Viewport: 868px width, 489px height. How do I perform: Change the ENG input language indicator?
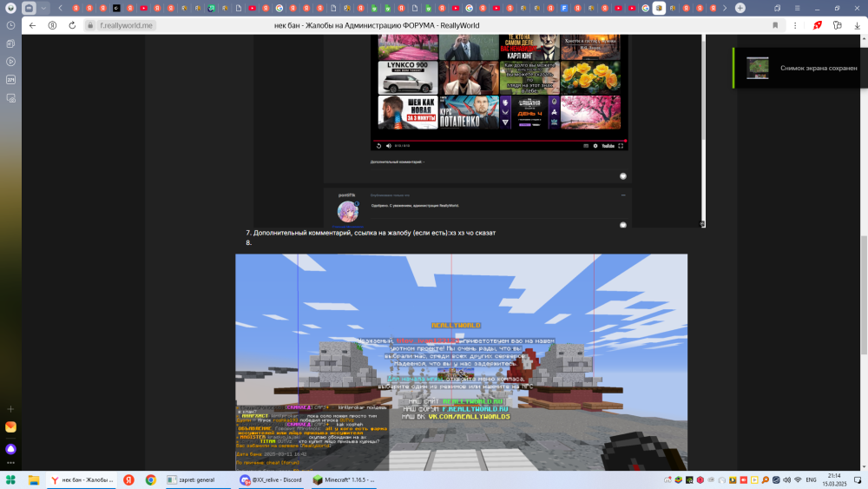[x=811, y=480]
